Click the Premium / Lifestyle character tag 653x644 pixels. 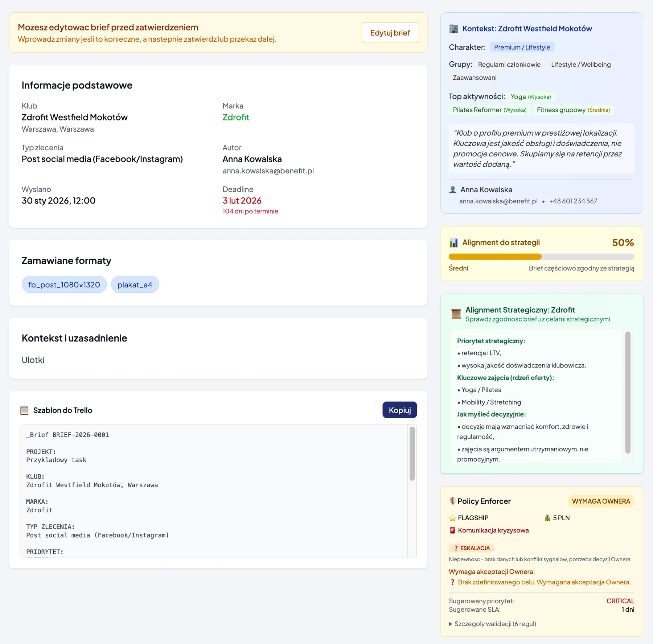tap(522, 47)
